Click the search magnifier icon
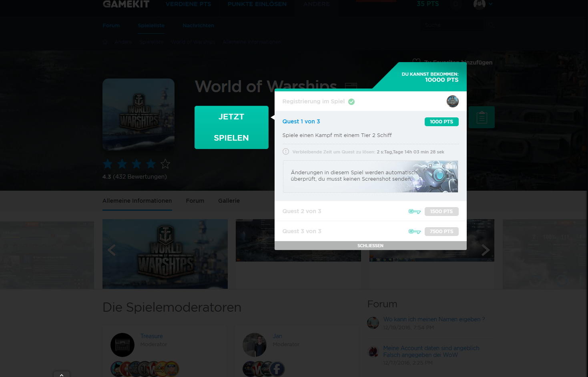 click(x=491, y=25)
